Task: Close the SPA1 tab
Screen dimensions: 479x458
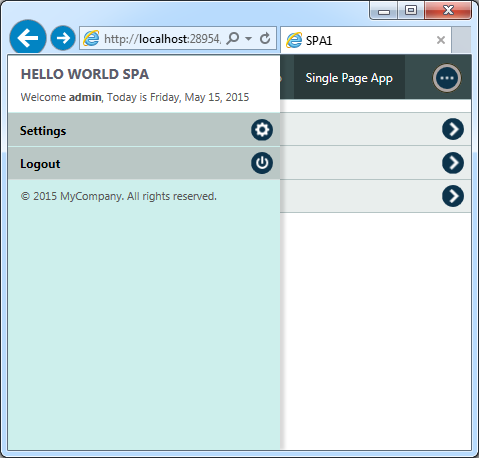Action: point(441,40)
